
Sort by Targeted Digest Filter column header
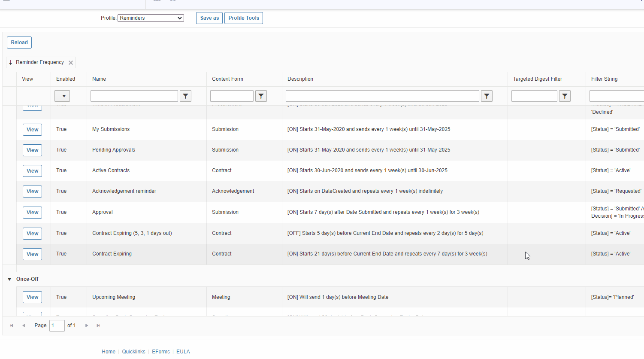pos(538,79)
